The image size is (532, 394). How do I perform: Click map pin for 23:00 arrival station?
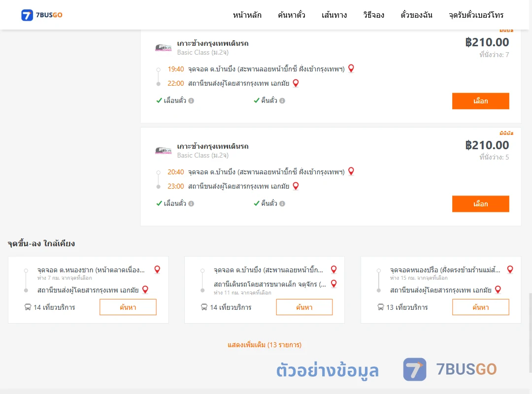[x=296, y=186]
